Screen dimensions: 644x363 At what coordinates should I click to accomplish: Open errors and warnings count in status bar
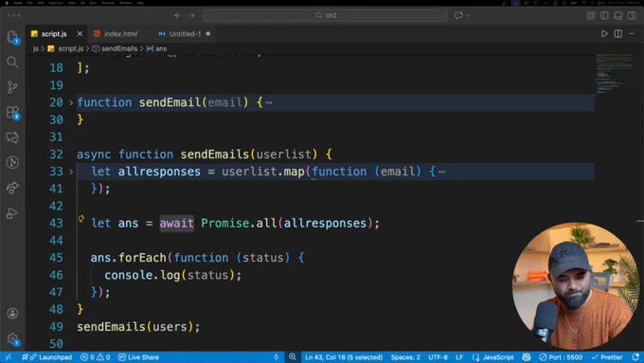(96, 357)
